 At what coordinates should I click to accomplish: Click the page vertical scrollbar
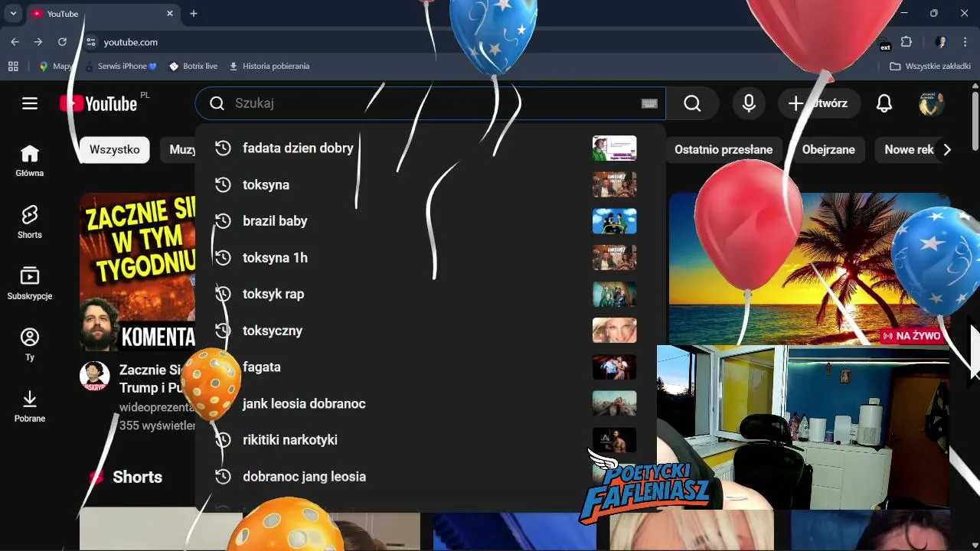click(x=975, y=121)
